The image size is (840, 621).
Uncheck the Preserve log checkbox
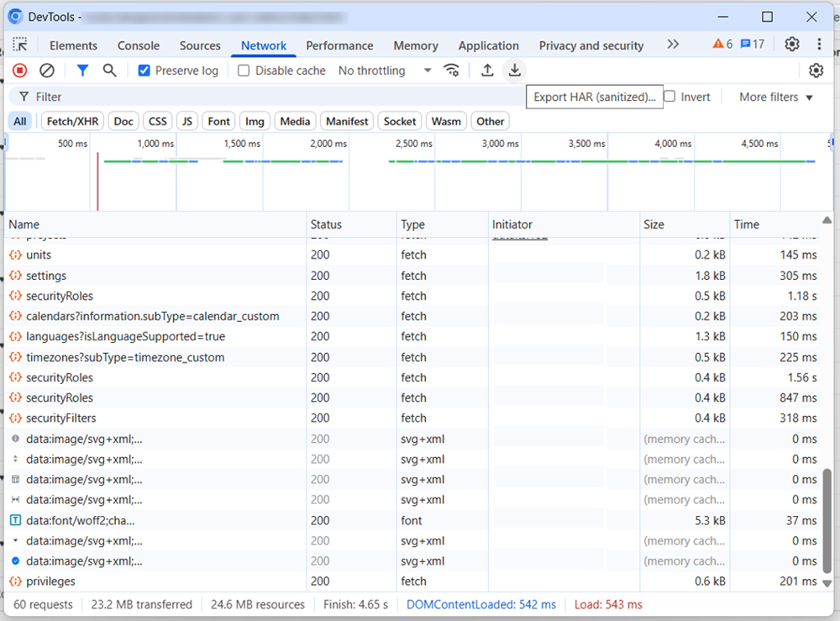[144, 71]
